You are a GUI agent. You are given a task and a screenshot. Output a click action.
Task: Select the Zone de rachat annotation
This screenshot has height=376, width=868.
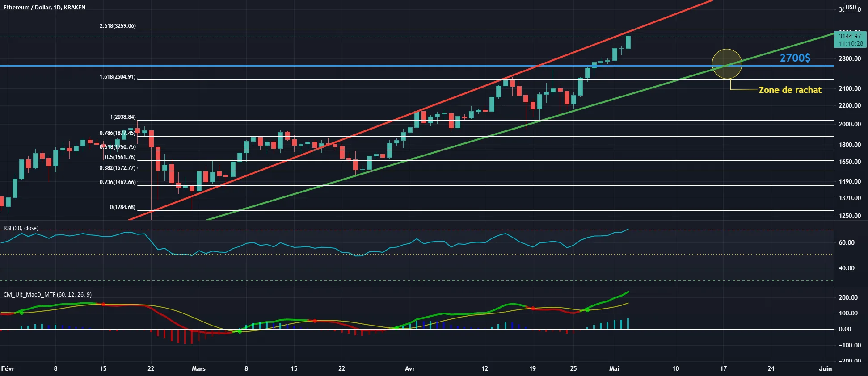click(790, 90)
